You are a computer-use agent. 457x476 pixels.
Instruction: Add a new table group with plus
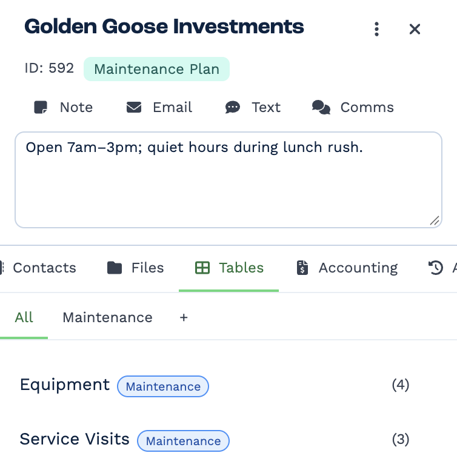click(184, 317)
